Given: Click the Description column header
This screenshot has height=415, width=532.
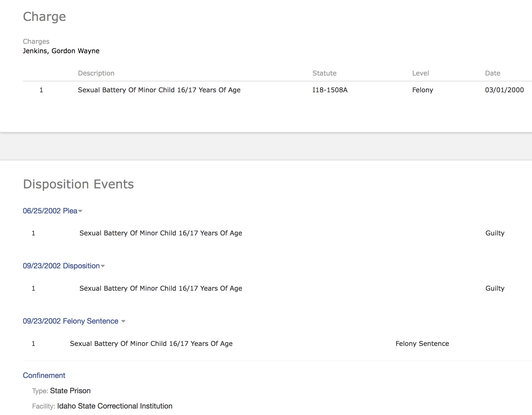Looking at the screenshot, I should 96,73.
